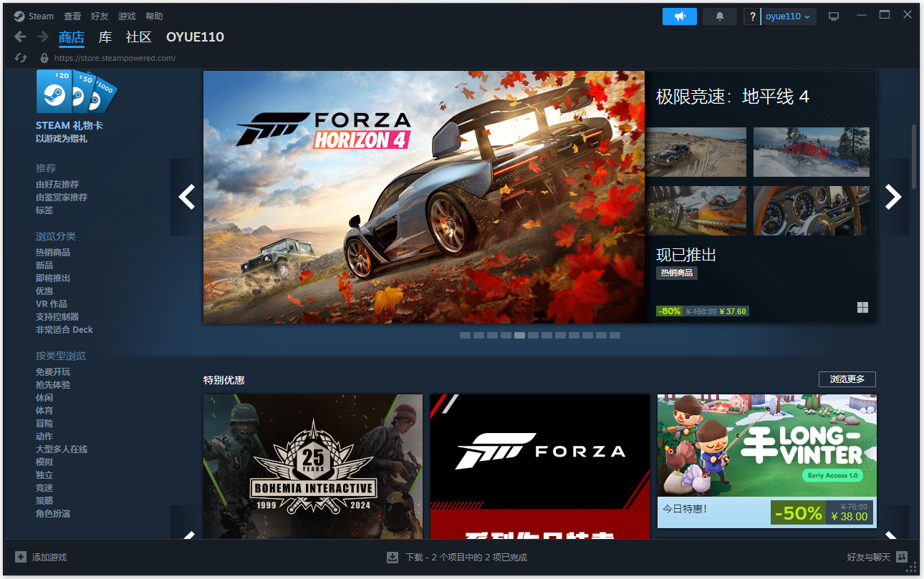This screenshot has width=924, height=579.
Task: Navigate back with the left arrow
Action: tap(19, 36)
